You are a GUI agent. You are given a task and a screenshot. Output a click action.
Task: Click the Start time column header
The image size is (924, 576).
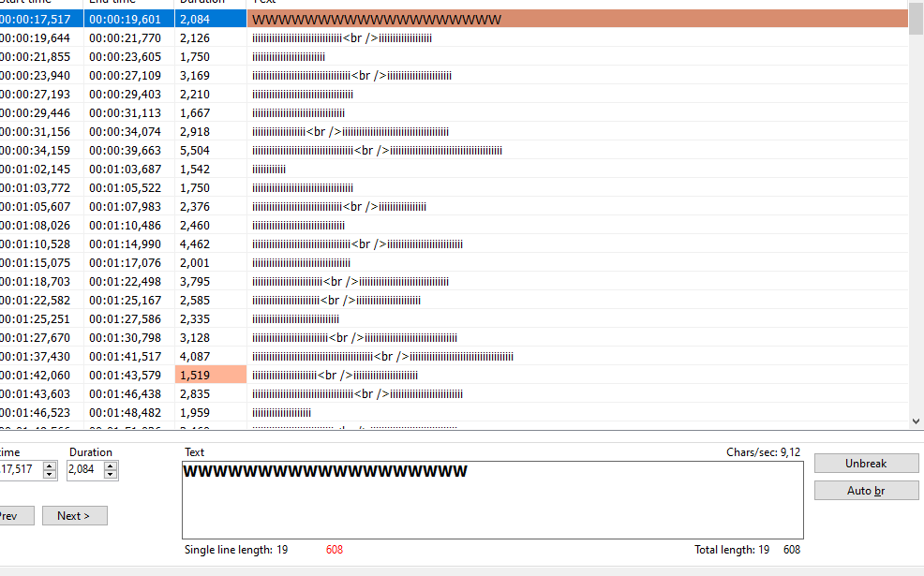37,3
